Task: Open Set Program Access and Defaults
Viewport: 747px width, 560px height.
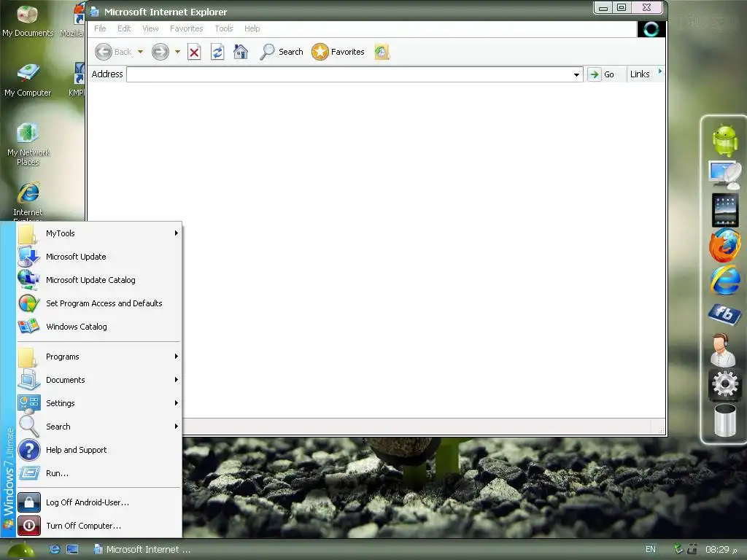Action: click(99, 303)
